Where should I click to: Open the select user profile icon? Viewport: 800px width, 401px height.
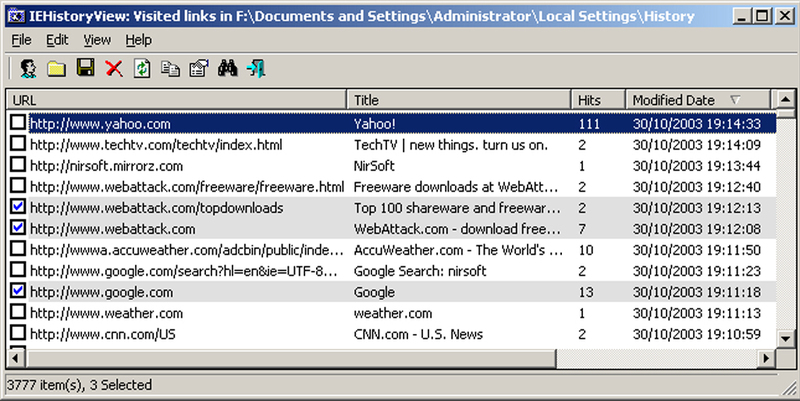point(28,68)
